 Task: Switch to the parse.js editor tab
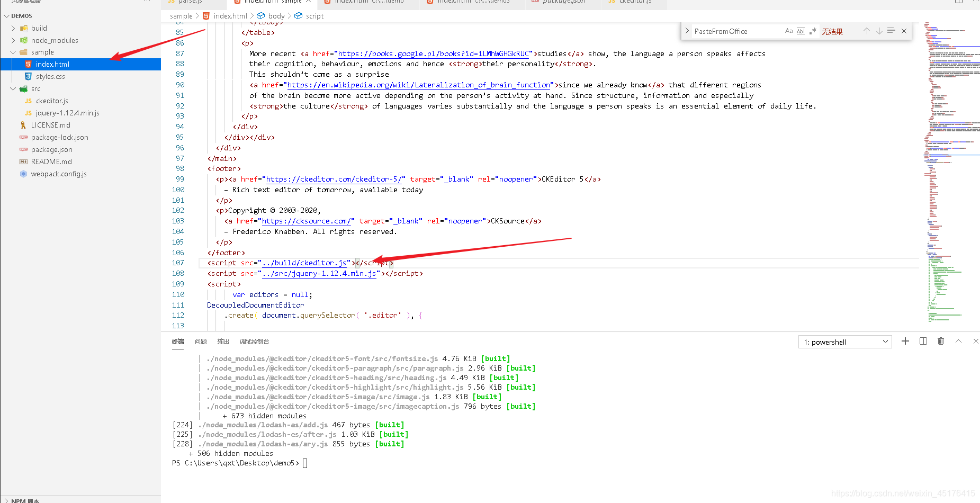coord(190,2)
